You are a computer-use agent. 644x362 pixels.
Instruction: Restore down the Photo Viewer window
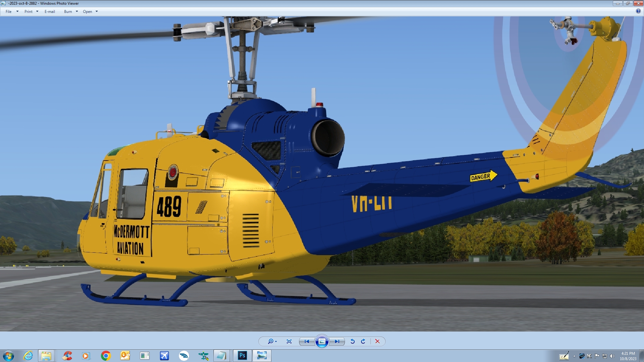coord(628,3)
